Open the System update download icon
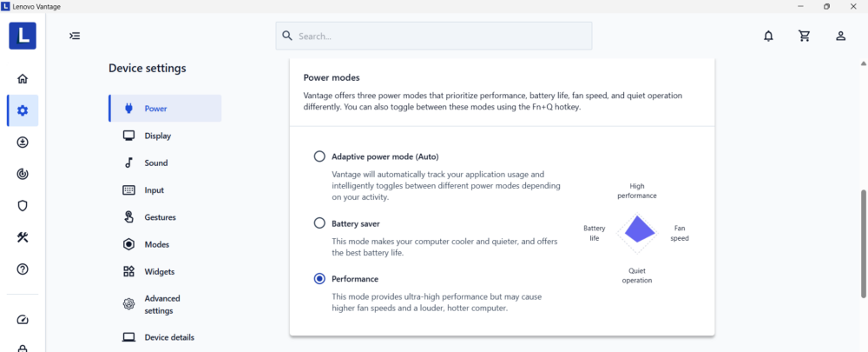Viewport: 868px width, 352px height. pos(23,143)
